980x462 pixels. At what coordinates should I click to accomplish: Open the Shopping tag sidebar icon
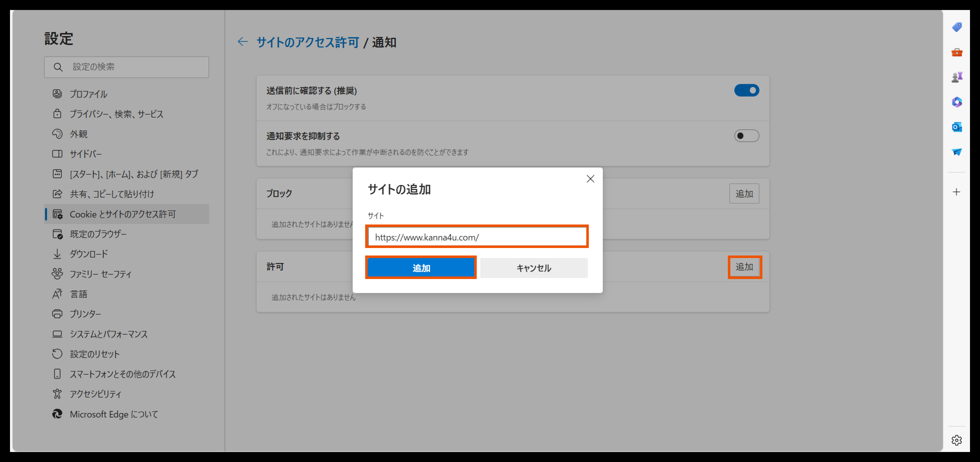pos(956,27)
